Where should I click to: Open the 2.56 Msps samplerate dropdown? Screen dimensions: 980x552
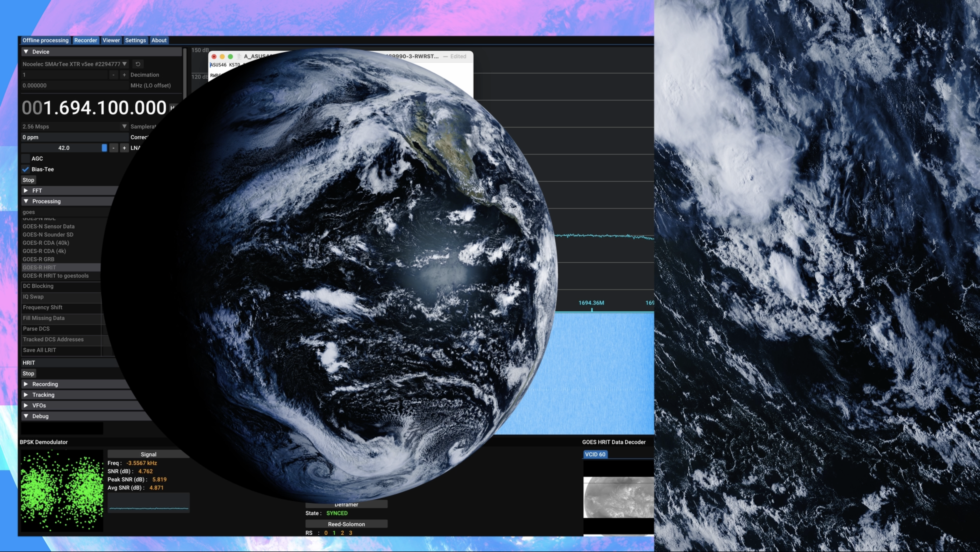75,127
